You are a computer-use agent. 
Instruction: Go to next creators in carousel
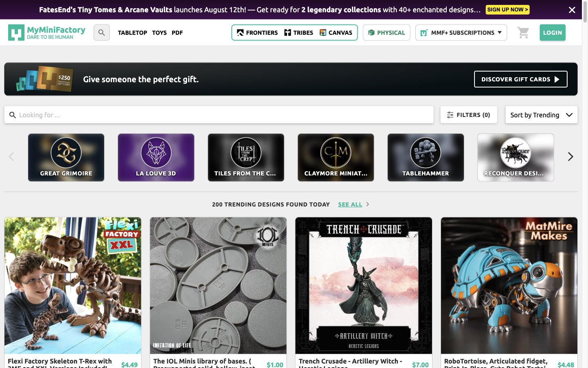tap(570, 157)
